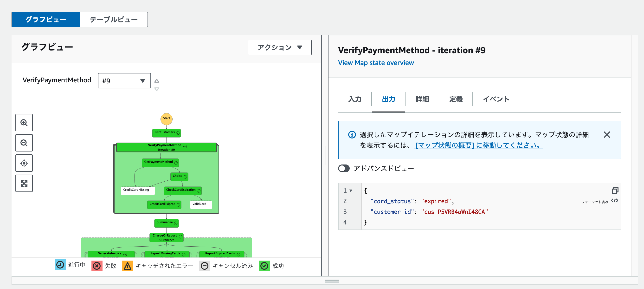Switch to テーブルビュー view
This screenshot has height=289, width=644.
(x=114, y=20)
